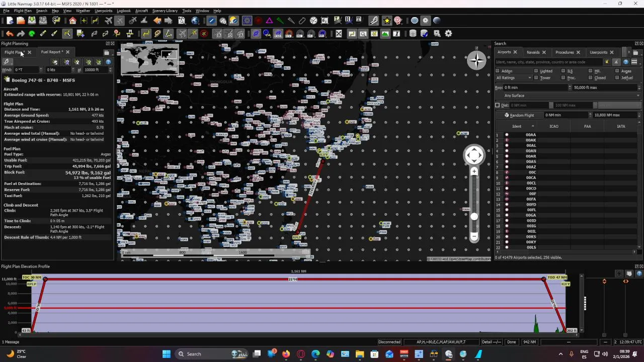The width and height of the screenshot is (644, 362).
Task: Click the Go to Home house icon
Action: tap(73, 21)
